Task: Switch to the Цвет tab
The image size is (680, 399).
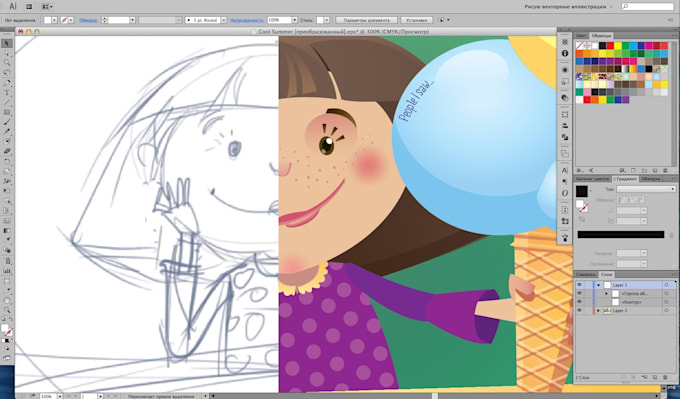Action: click(581, 36)
